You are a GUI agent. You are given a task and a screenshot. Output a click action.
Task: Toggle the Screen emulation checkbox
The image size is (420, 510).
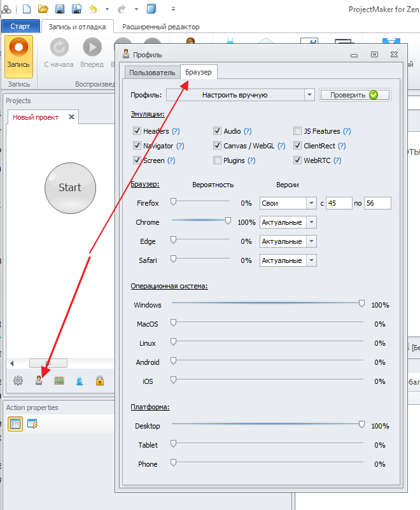pos(137,160)
